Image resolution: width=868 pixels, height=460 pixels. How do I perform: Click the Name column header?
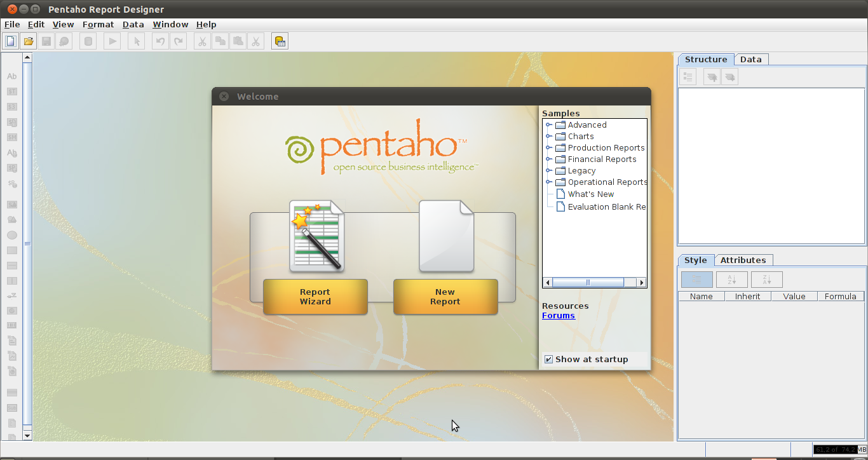pos(702,296)
